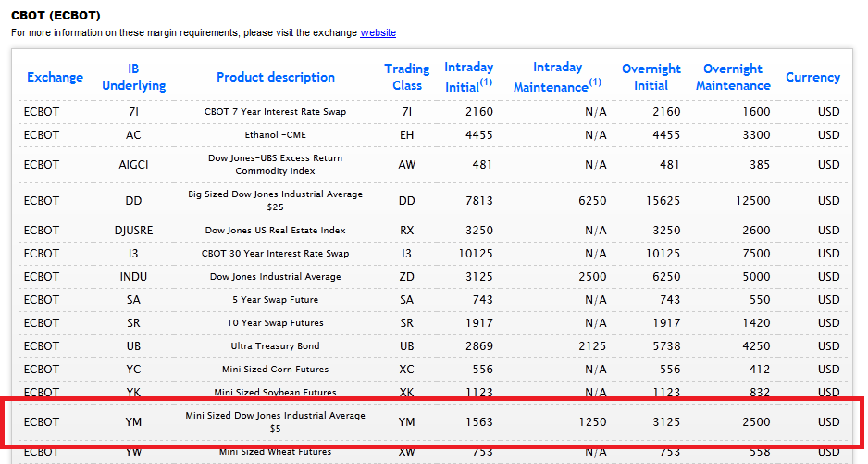Click the AW trading class cell
This screenshot has height=464, width=868.
[x=407, y=165]
